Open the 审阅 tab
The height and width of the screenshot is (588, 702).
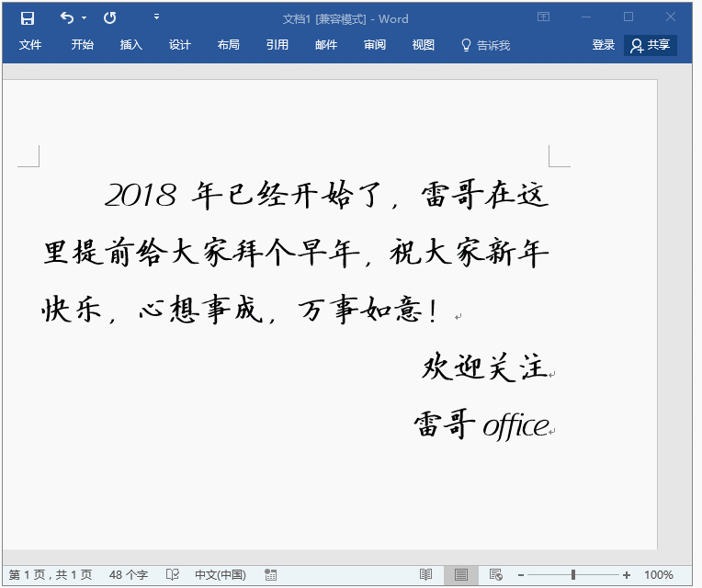click(x=375, y=45)
